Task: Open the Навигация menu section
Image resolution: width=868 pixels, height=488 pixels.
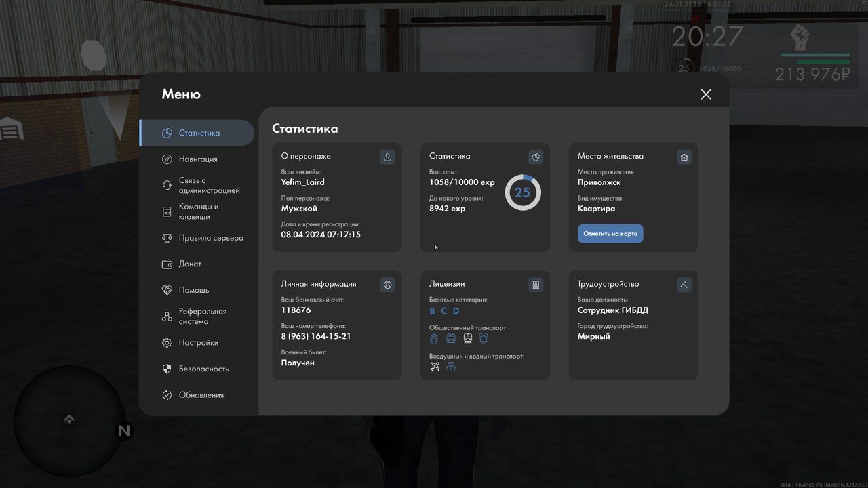Action: [197, 159]
